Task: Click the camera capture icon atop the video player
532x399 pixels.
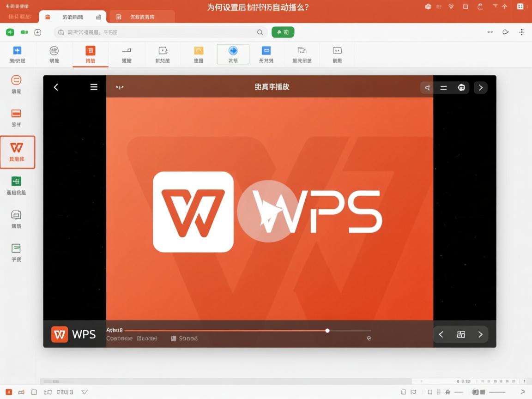Action: [x=461, y=87]
